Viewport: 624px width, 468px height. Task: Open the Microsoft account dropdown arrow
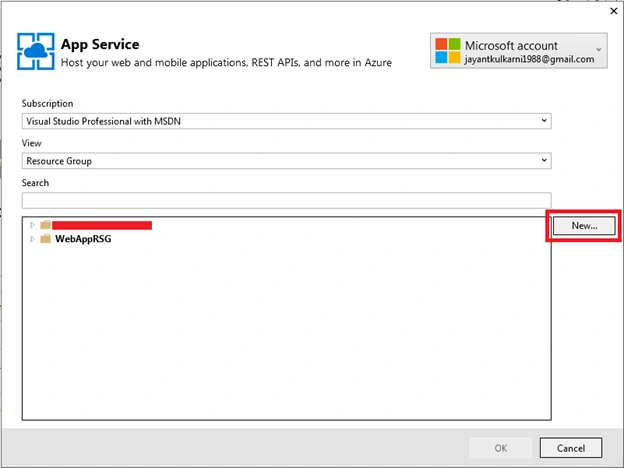coord(599,50)
